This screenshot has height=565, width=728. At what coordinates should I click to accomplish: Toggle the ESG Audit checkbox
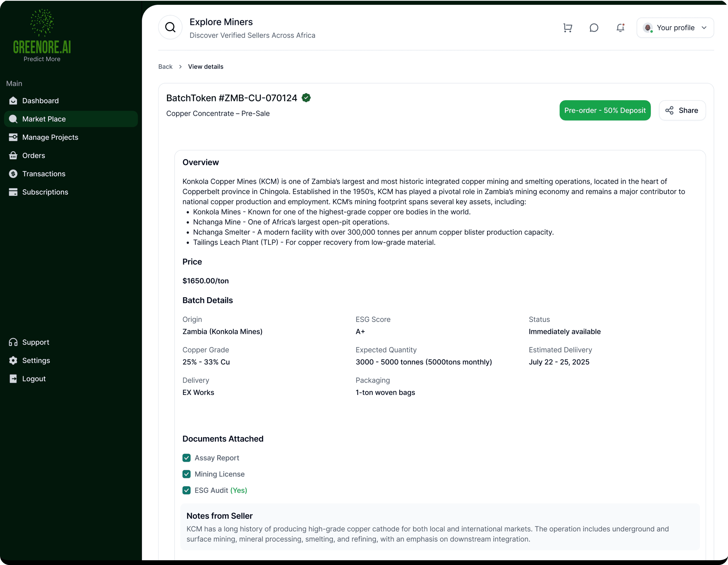186,490
